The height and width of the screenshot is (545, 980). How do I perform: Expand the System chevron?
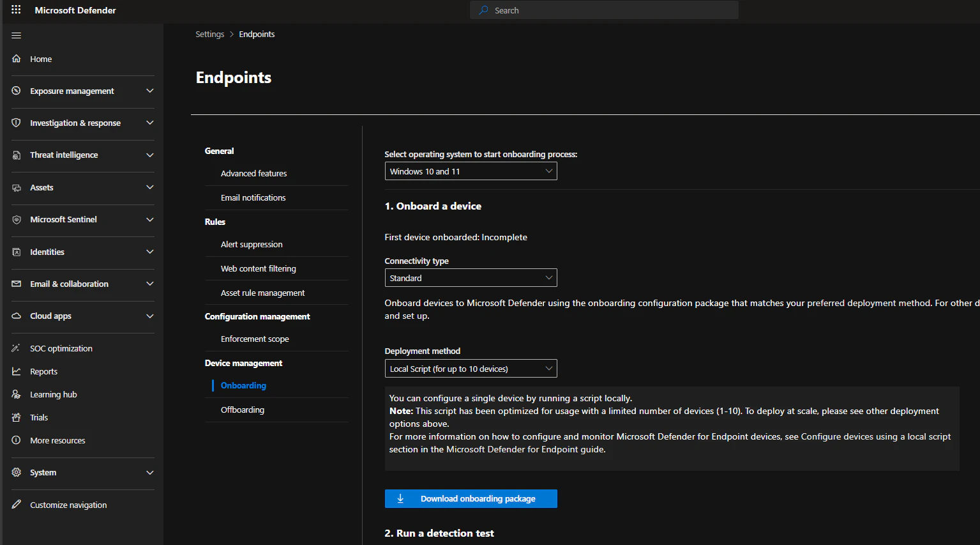point(150,473)
